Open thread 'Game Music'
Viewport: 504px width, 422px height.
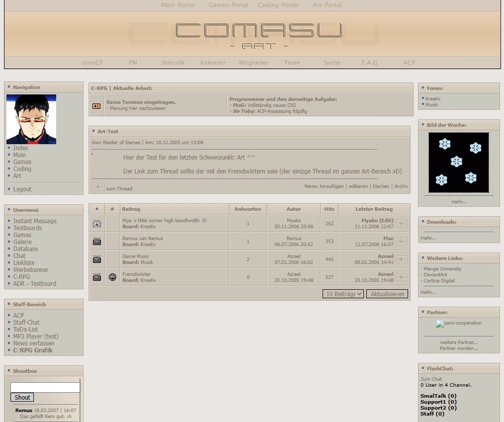click(136, 256)
